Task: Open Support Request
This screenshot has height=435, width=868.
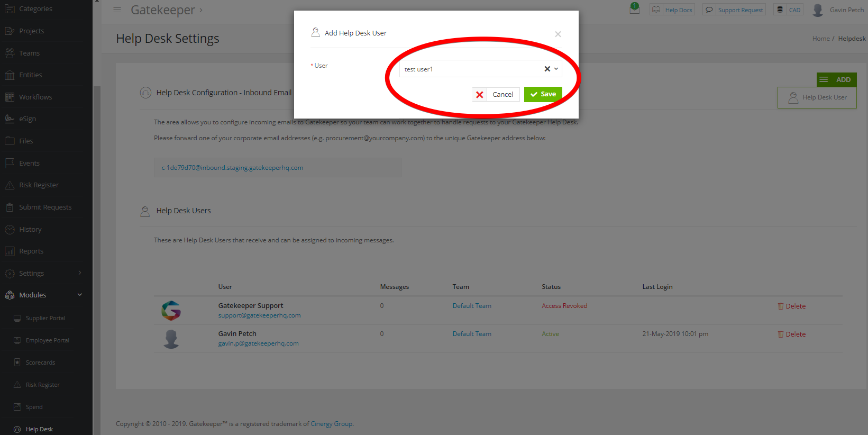Action: (x=734, y=10)
